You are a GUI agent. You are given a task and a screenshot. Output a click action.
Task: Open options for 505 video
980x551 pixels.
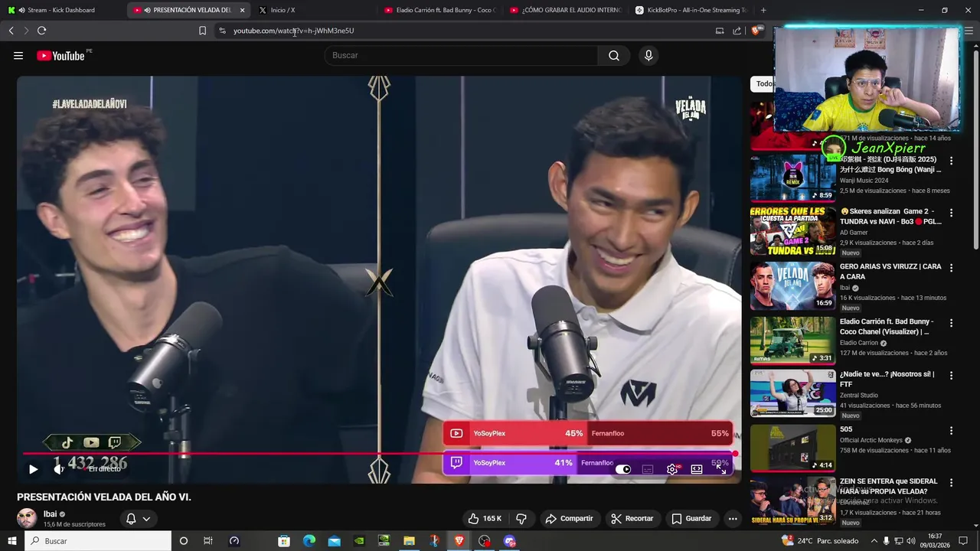[952, 431]
